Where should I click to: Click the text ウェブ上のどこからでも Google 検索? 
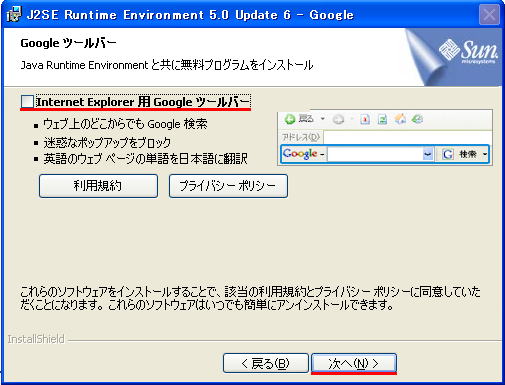125,124
